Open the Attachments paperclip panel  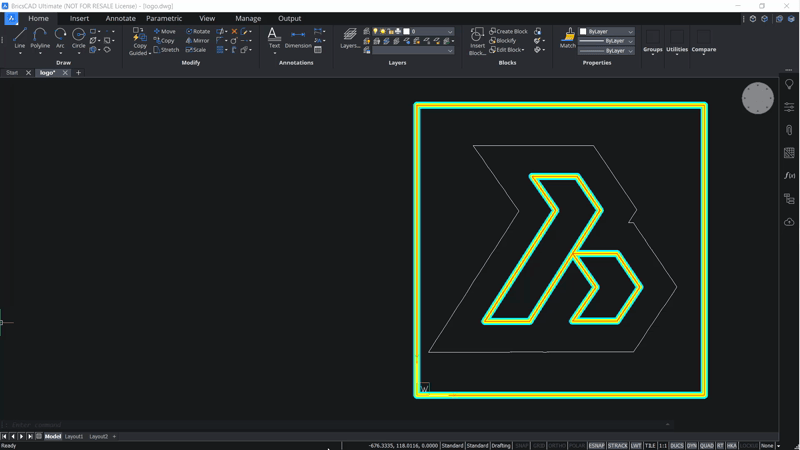pos(789,130)
